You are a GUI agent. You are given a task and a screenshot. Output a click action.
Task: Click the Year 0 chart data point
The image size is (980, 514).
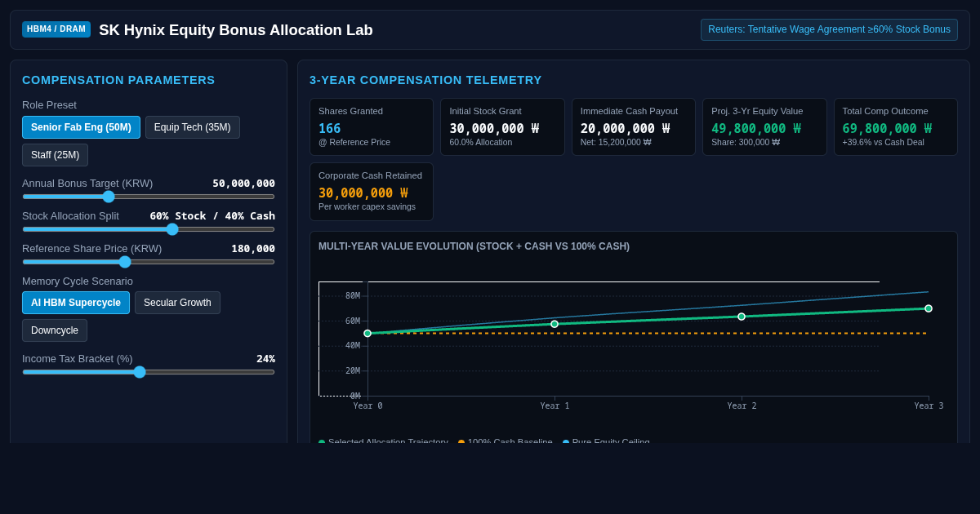coord(367,333)
